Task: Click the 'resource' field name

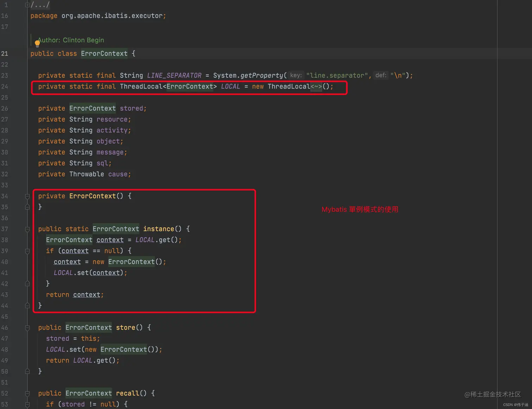Action: [x=112, y=119]
